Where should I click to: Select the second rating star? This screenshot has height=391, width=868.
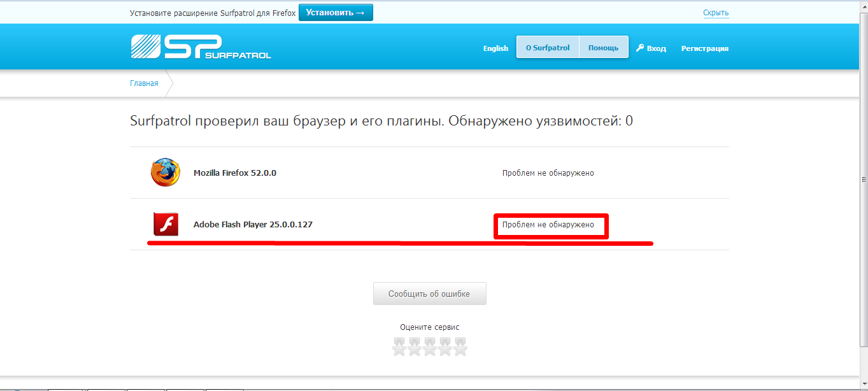pyautogui.click(x=415, y=347)
